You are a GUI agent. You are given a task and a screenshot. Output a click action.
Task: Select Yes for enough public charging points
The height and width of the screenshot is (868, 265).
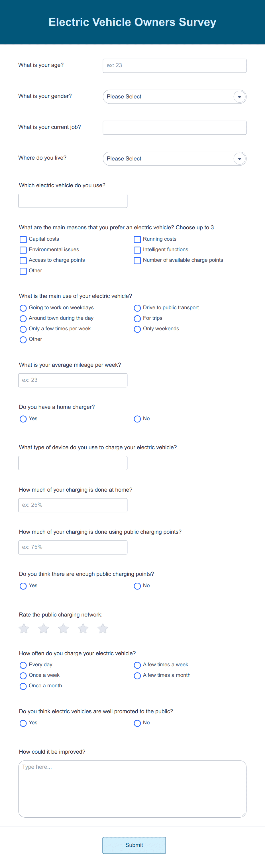23,586
